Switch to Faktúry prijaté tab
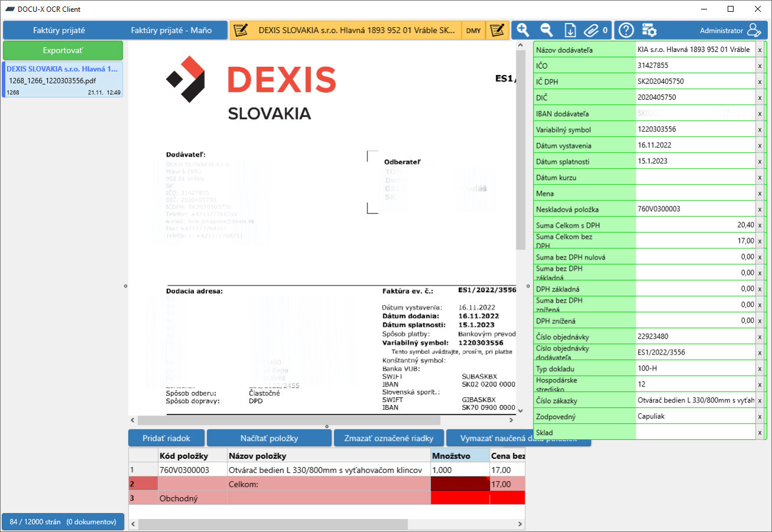 (59, 30)
